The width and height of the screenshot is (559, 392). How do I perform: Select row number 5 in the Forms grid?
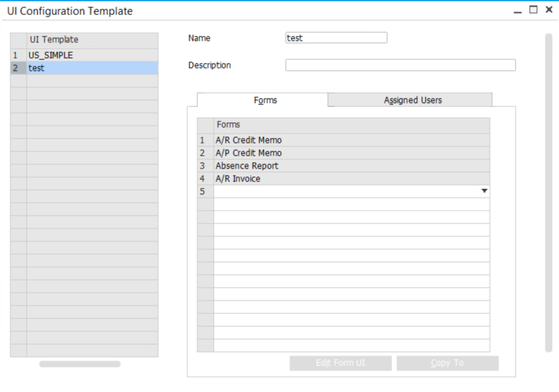(203, 191)
